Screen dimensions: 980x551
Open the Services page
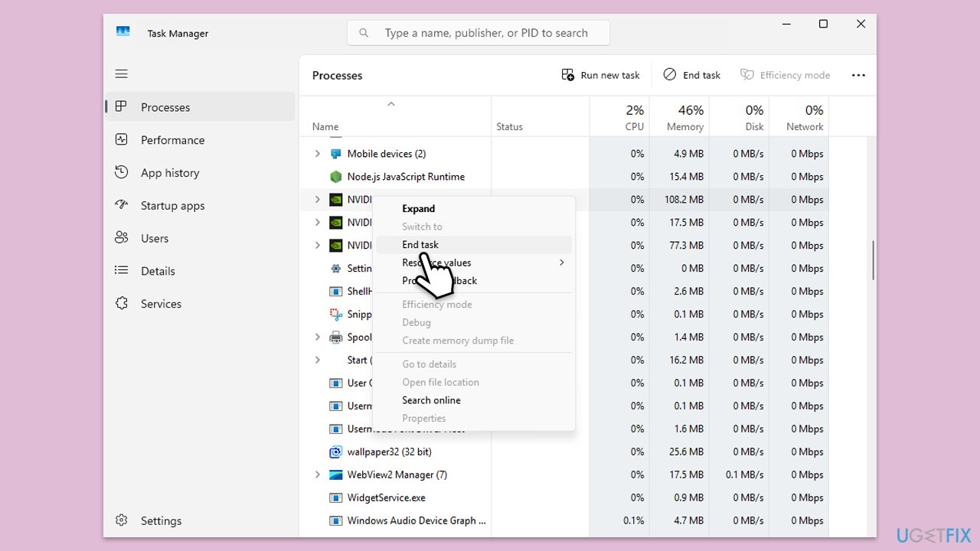(x=200, y=304)
